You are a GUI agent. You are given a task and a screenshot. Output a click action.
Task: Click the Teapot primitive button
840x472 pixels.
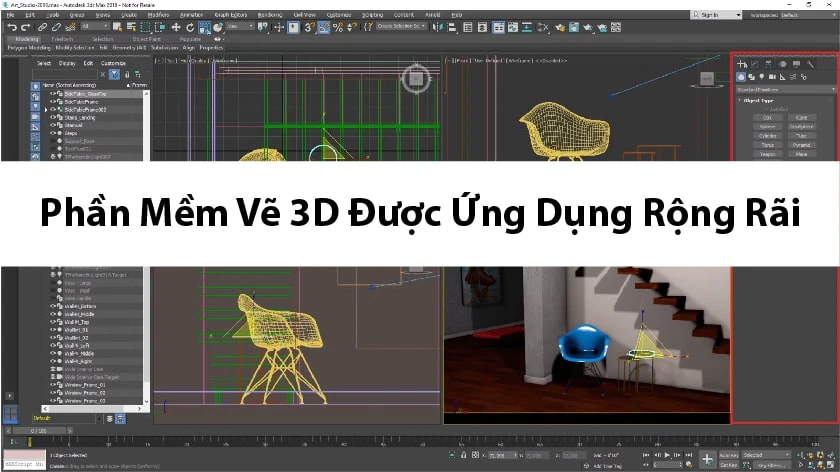pyautogui.click(x=768, y=154)
